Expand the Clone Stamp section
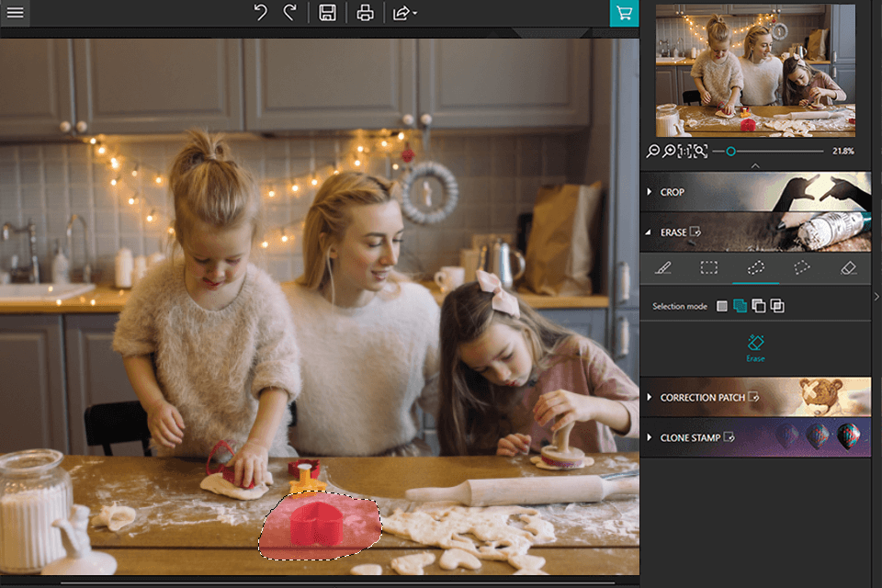The height and width of the screenshot is (588, 882). click(755, 437)
